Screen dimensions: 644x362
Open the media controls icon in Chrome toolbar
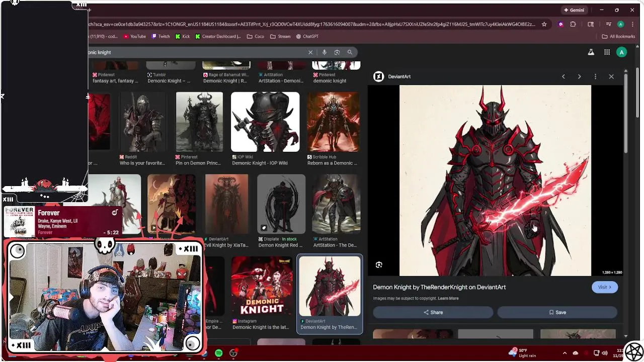point(608,24)
